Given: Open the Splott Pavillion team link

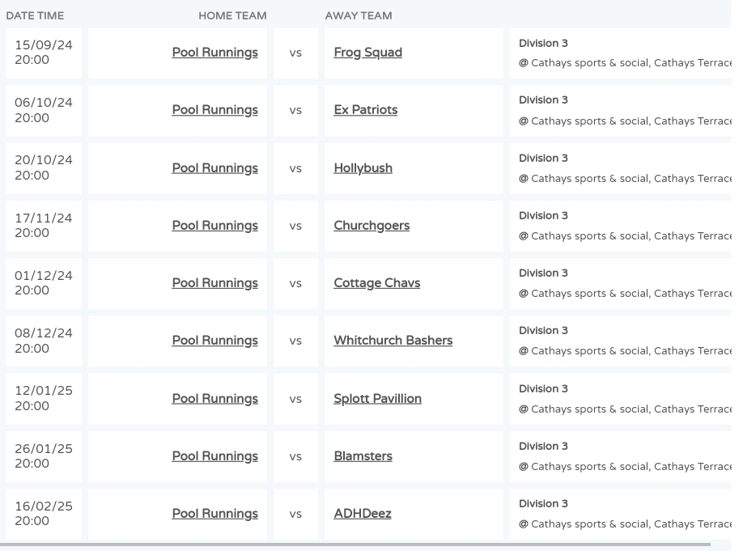Looking at the screenshot, I should [377, 399].
